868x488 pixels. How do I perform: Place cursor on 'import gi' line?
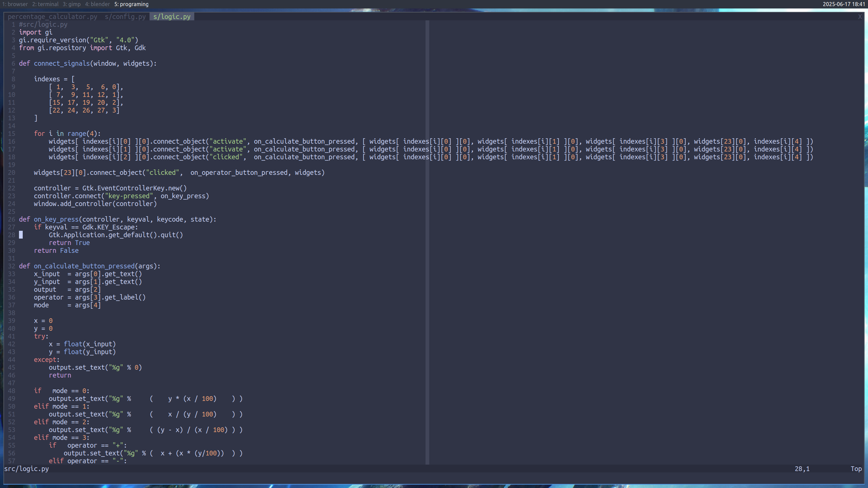pyautogui.click(x=36, y=32)
